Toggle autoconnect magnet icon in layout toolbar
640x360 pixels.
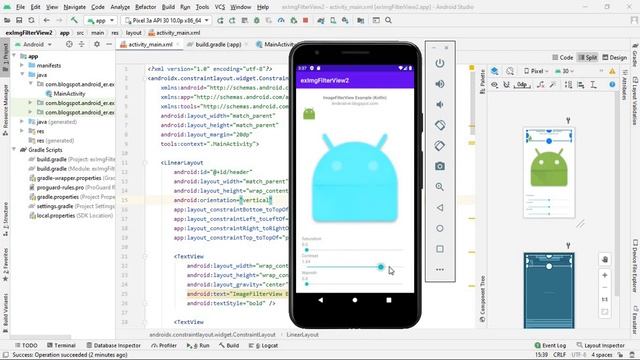click(507, 84)
